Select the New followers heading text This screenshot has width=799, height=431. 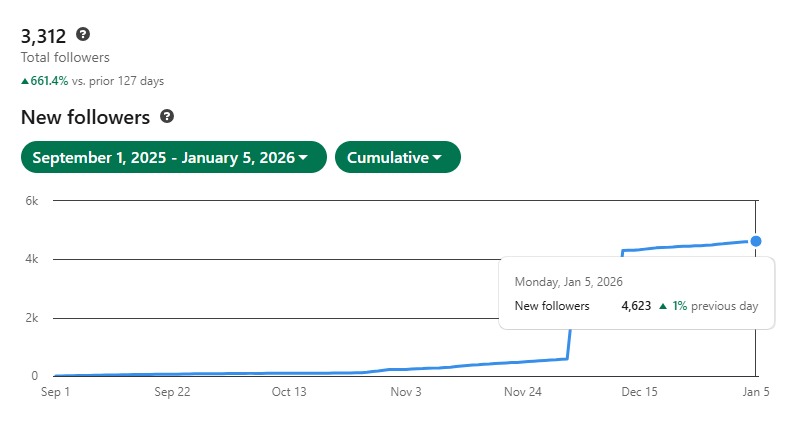pyautogui.click(x=85, y=117)
